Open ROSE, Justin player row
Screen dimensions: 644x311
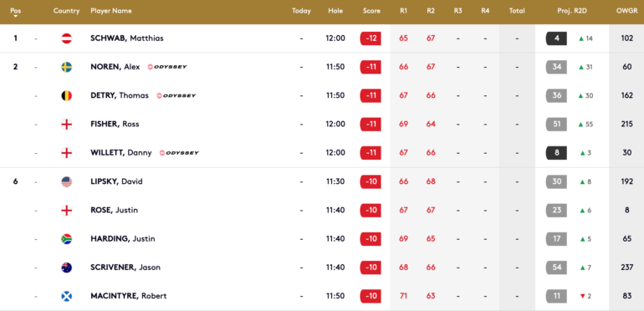coord(322,211)
